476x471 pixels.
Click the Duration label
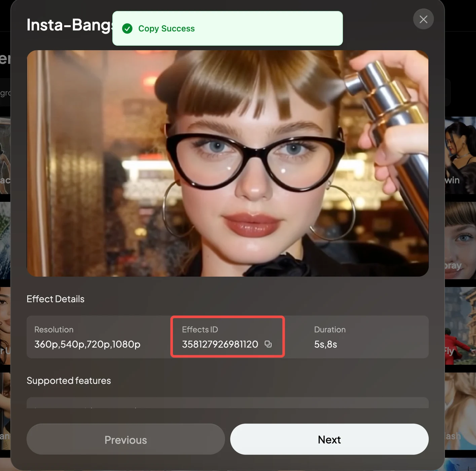pyautogui.click(x=330, y=329)
